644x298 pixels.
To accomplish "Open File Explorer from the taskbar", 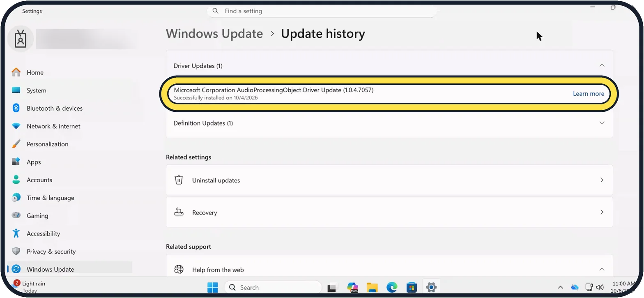I will [x=372, y=287].
